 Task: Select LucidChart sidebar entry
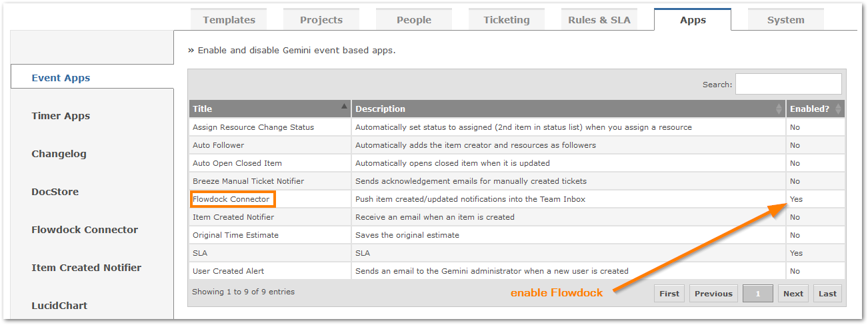tap(59, 306)
